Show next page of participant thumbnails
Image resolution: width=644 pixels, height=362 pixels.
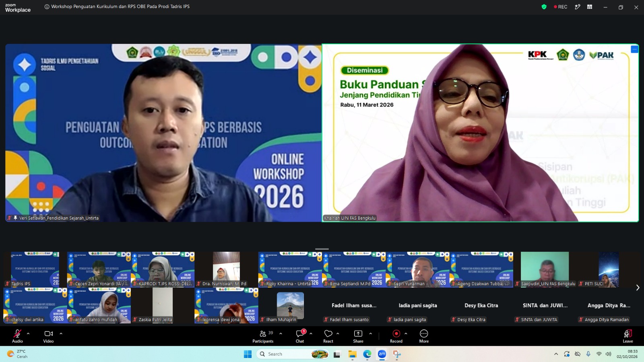[x=638, y=288]
